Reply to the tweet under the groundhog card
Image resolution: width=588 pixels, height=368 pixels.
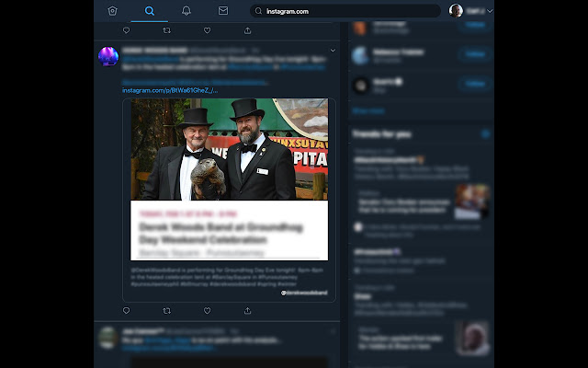(x=127, y=311)
